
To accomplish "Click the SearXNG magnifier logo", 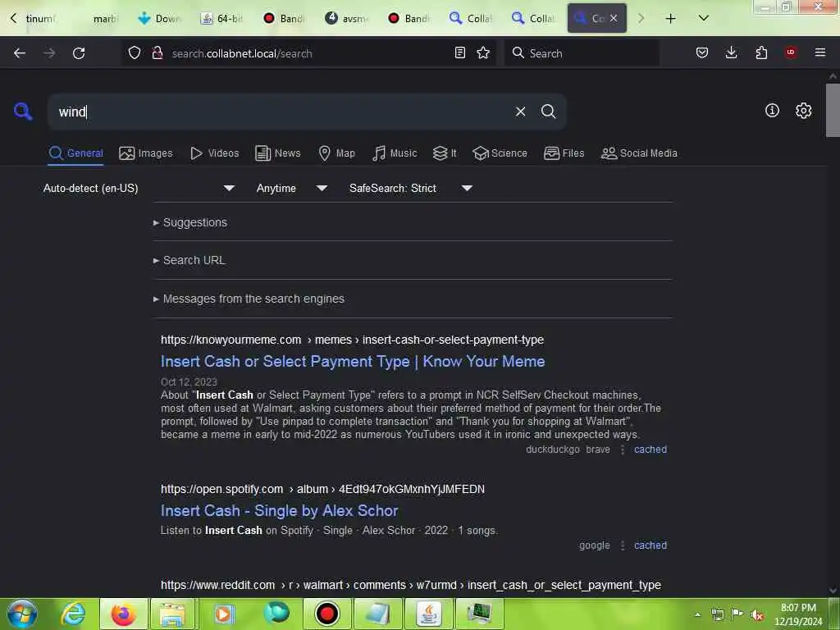I will [22, 112].
